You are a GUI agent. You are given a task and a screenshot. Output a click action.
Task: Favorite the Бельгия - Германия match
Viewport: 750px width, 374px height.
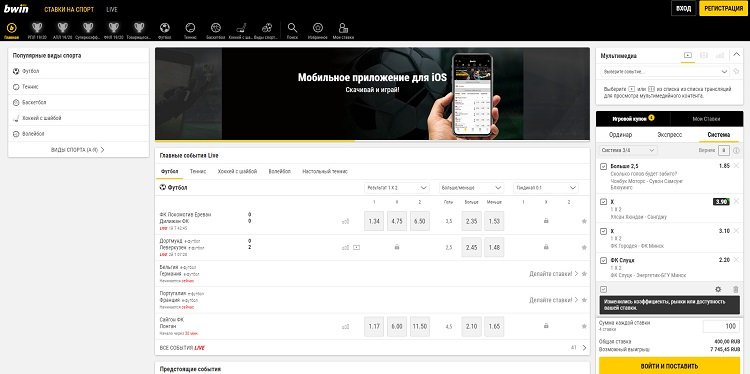coord(584,274)
